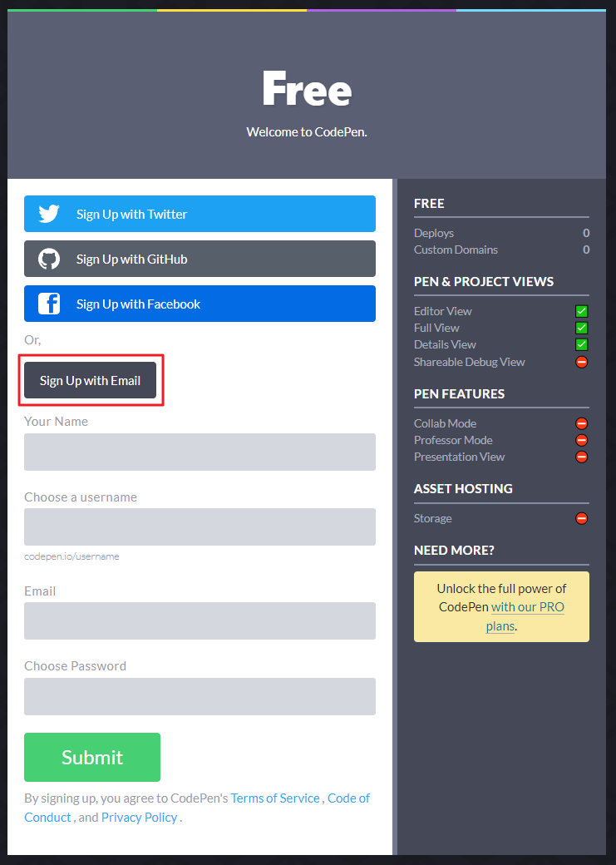Screen dimensions: 616x865
Task: Click red minus icon beside Shareable Debug View
Action: click(x=581, y=362)
